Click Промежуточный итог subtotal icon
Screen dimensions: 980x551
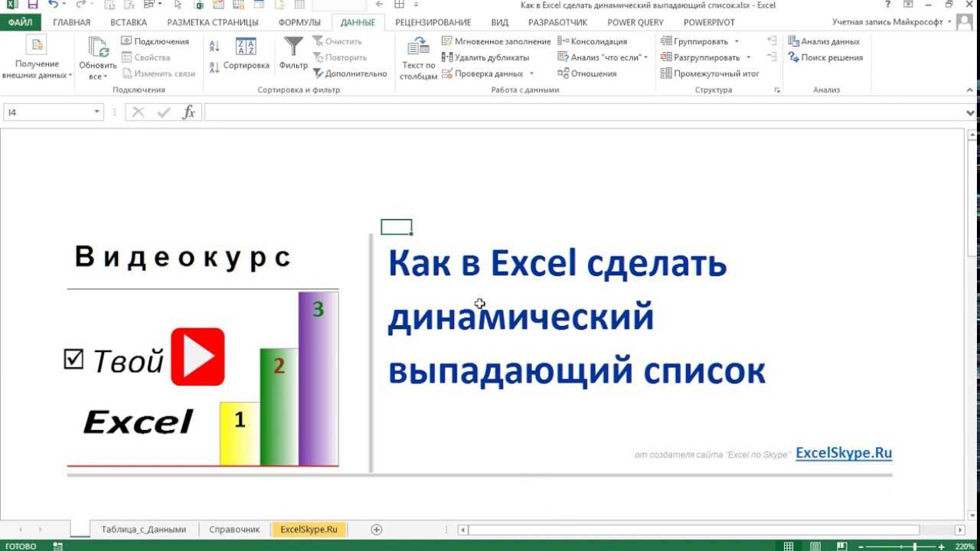click(666, 74)
